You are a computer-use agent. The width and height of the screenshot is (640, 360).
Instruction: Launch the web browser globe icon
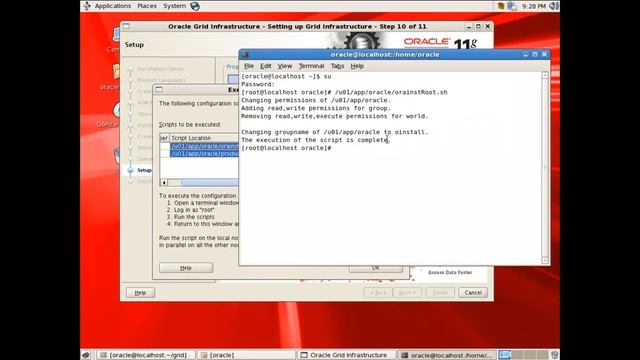(x=195, y=6)
